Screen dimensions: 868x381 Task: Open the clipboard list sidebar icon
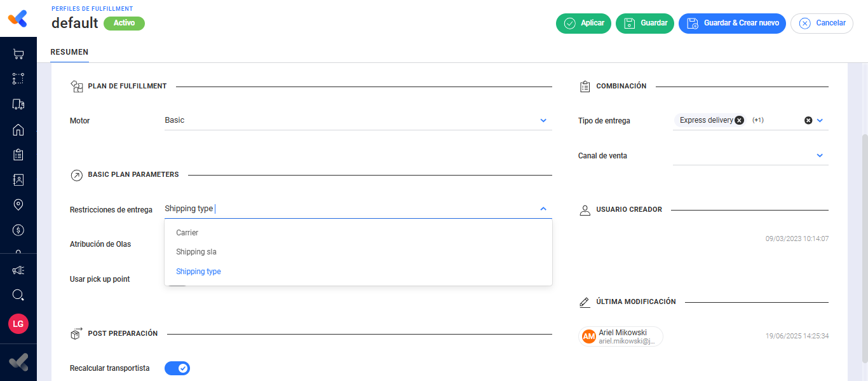[x=18, y=155]
